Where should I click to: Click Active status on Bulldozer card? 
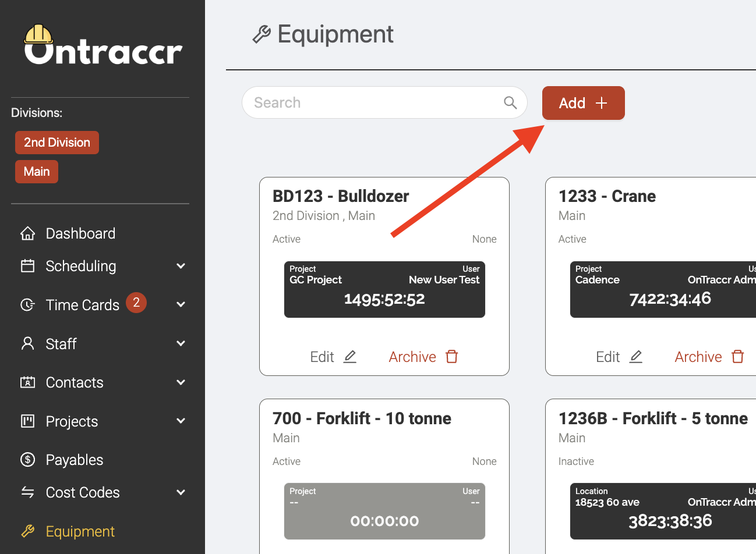tap(287, 239)
